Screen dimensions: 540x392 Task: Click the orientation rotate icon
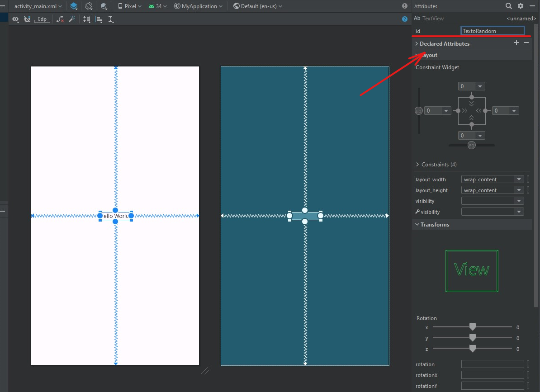click(89, 6)
